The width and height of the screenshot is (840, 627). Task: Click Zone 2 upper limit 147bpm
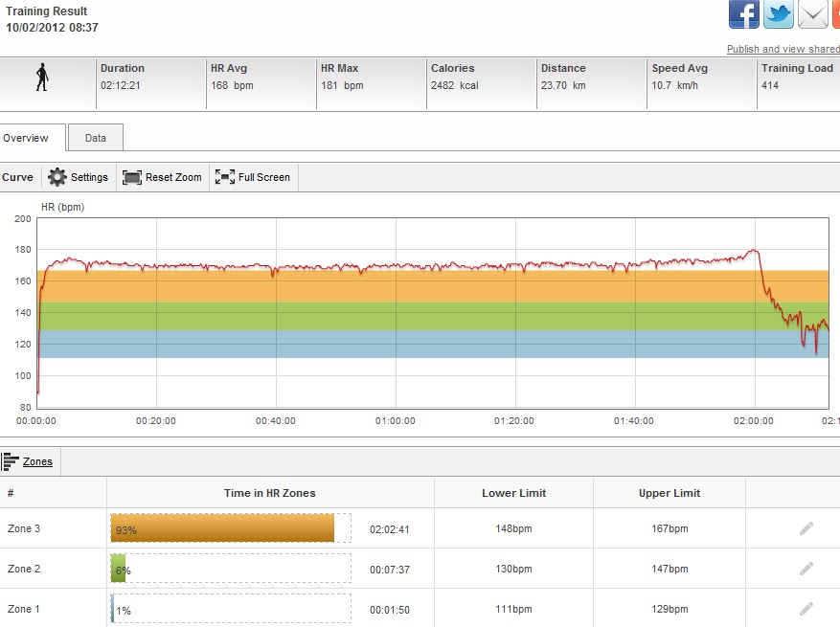click(x=670, y=569)
